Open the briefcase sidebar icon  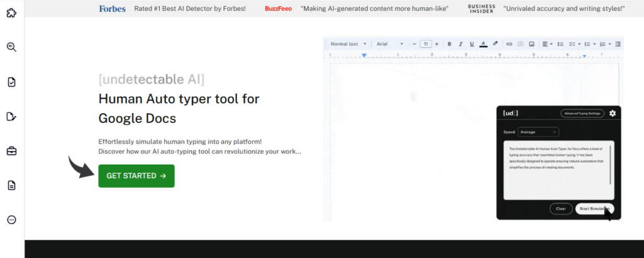coord(11,151)
